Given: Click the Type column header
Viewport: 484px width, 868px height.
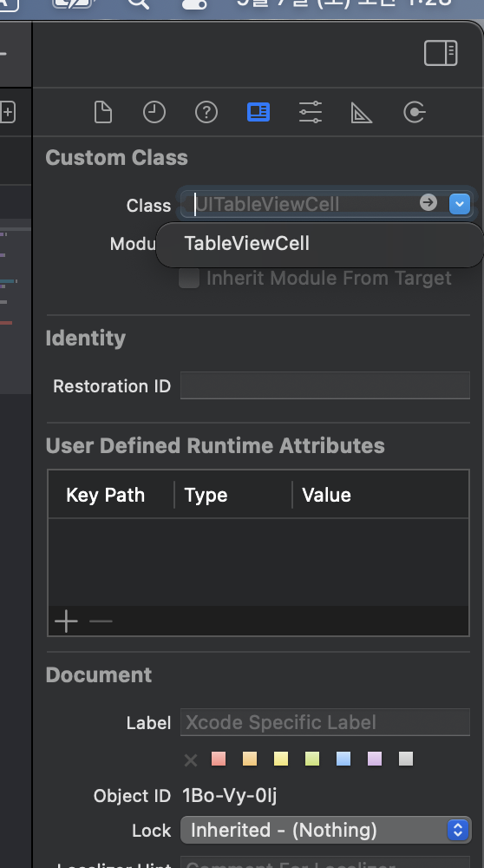Looking at the screenshot, I should (x=206, y=495).
